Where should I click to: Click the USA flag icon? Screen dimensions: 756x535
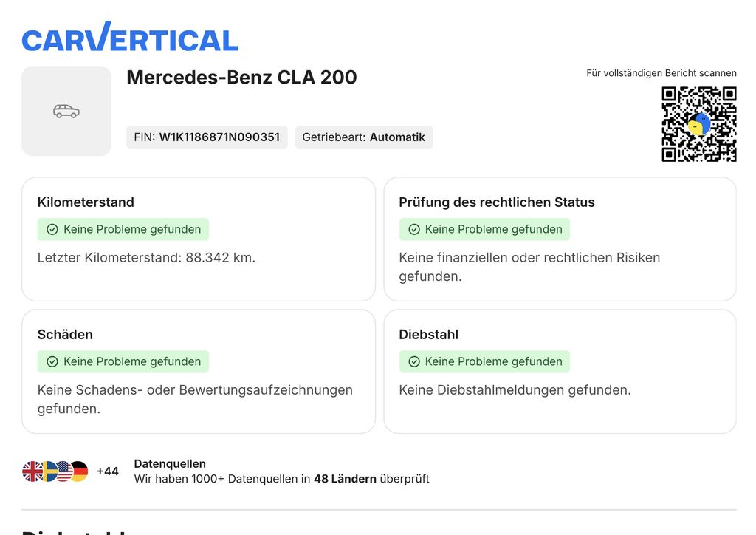(x=63, y=471)
